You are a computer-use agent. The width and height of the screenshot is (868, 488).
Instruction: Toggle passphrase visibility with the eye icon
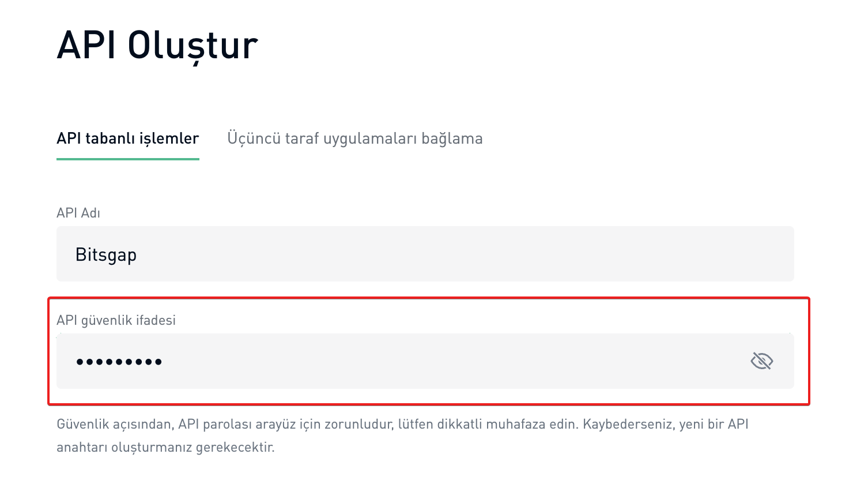click(x=761, y=362)
